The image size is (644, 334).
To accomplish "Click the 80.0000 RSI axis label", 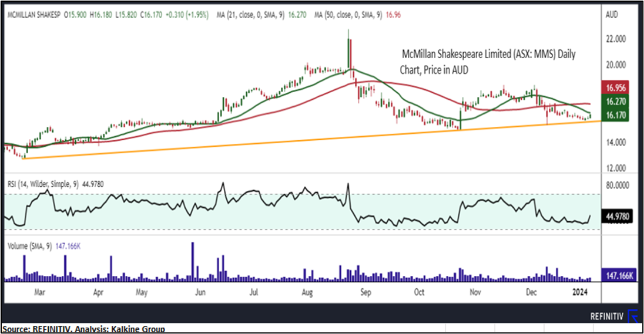I will coord(618,185).
